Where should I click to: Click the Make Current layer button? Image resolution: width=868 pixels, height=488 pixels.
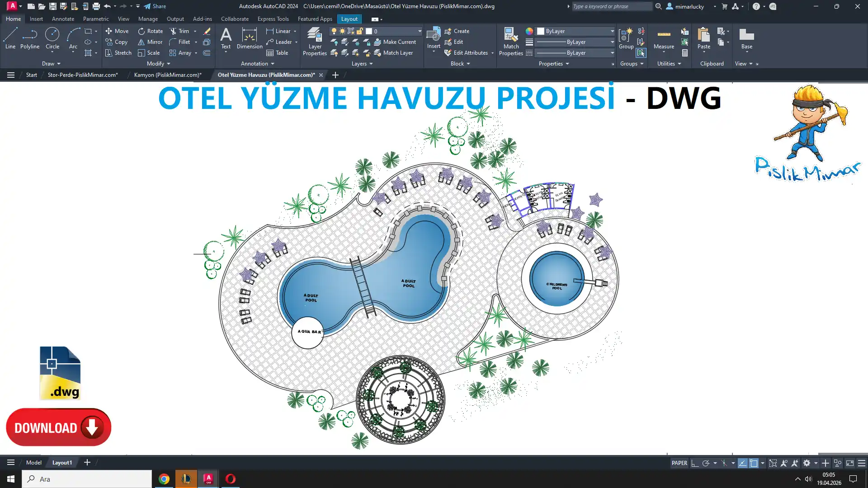click(394, 42)
